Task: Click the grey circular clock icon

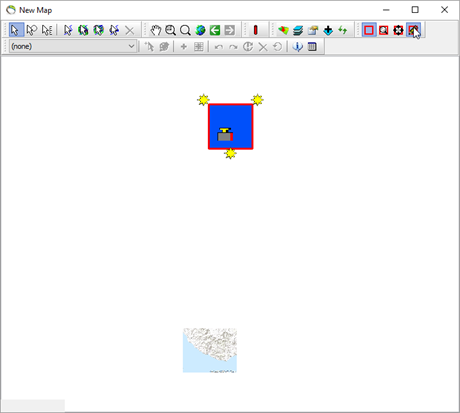Action: pos(248,47)
